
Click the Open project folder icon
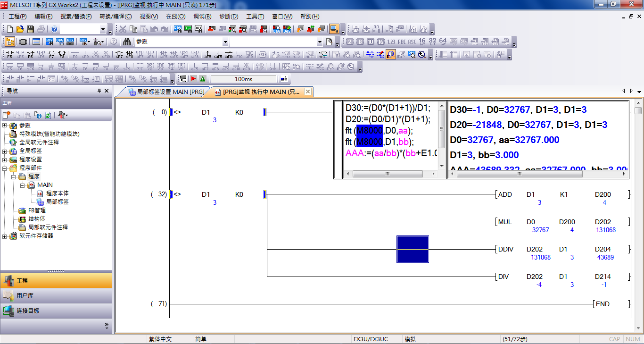(20, 29)
